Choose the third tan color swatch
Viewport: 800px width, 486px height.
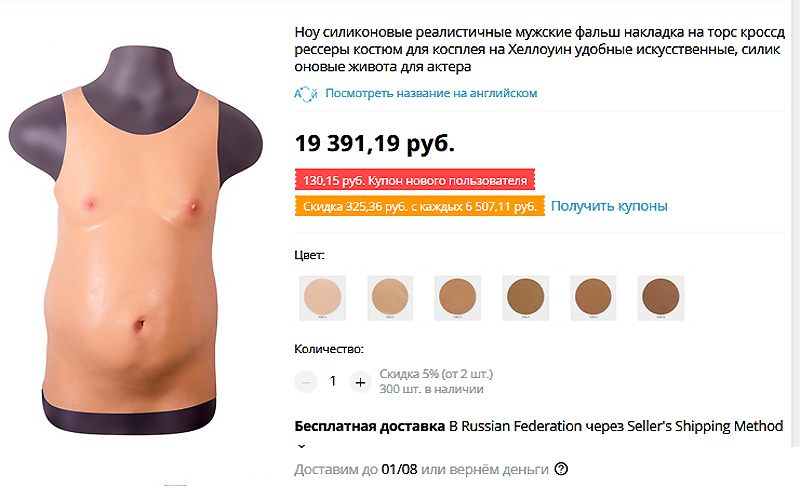coord(458,298)
